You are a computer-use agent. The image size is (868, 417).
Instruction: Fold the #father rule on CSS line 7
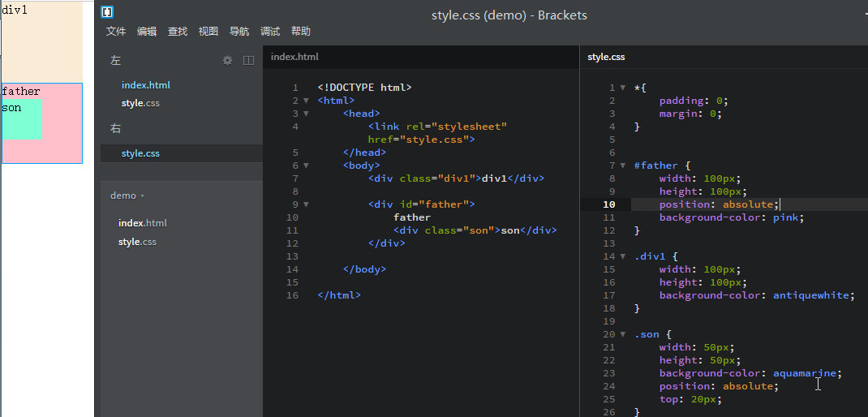click(622, 166)
